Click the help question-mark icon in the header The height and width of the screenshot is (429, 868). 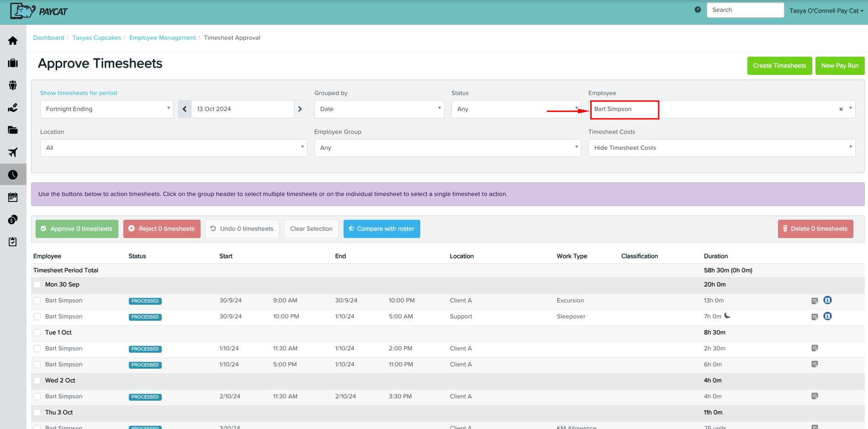pyautogui.click(x=697, y=9)
